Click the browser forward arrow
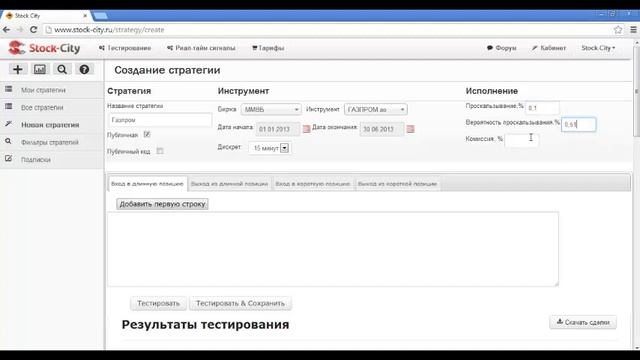The width and height of the screenshot is (640, 360). coord(20,30)
